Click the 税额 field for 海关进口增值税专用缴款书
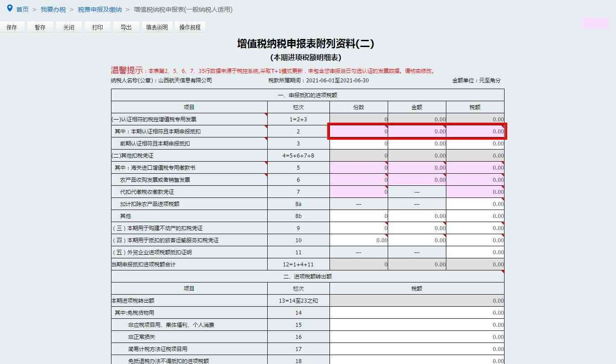The image size is (616, 364). click(475, 168)
